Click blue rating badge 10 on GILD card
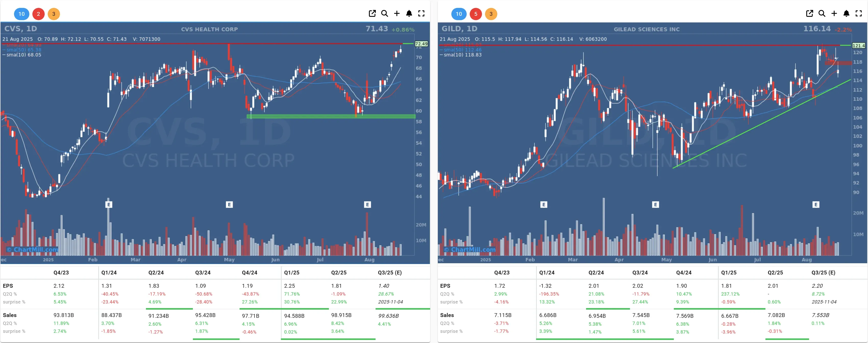The image size is (868, 343). pos(459,14)
